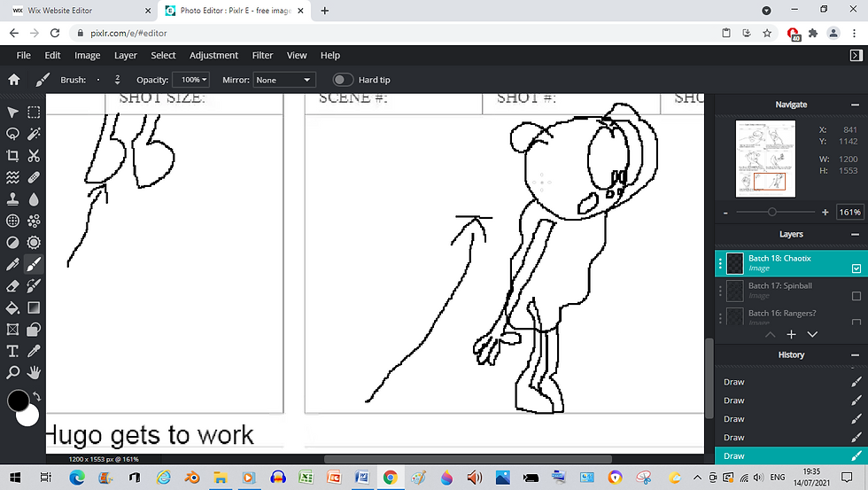868x490 pixels.
Task: Open Windows Start menu
Action: 15,478
